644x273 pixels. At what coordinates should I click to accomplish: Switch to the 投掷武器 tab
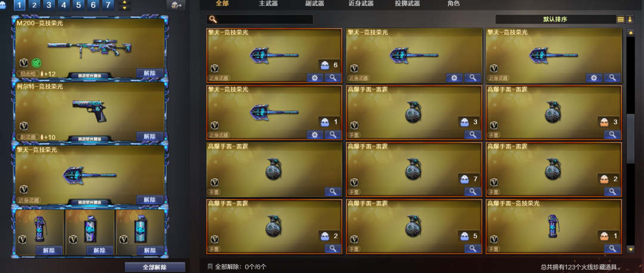[x=405, y=4]
